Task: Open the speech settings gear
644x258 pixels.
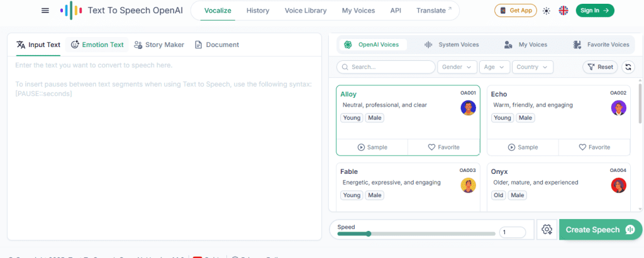Action: (x=547, y=230)
